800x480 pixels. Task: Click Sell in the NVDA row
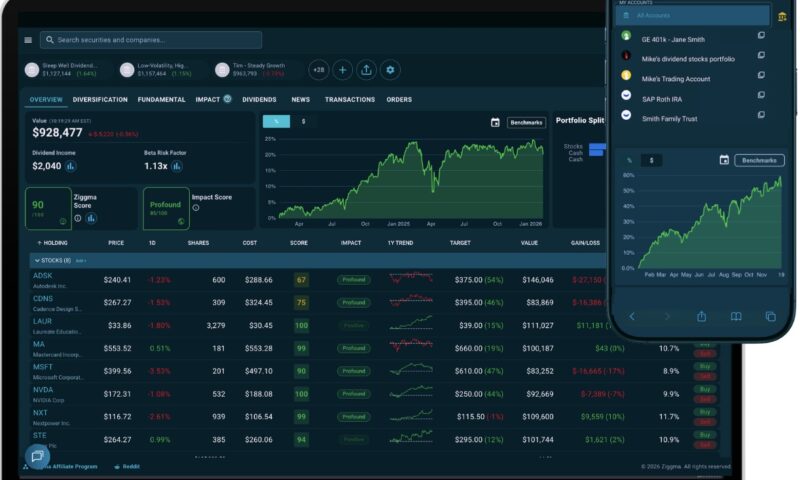705,399
